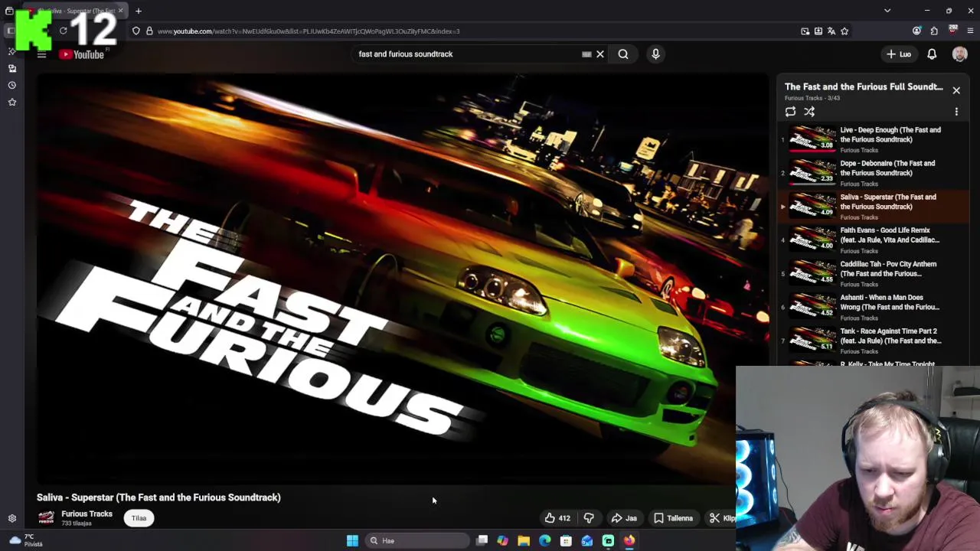The width and height of the screenshot is (980, 551).
Task: Close the playlist panel
Action: pos(956,90)
